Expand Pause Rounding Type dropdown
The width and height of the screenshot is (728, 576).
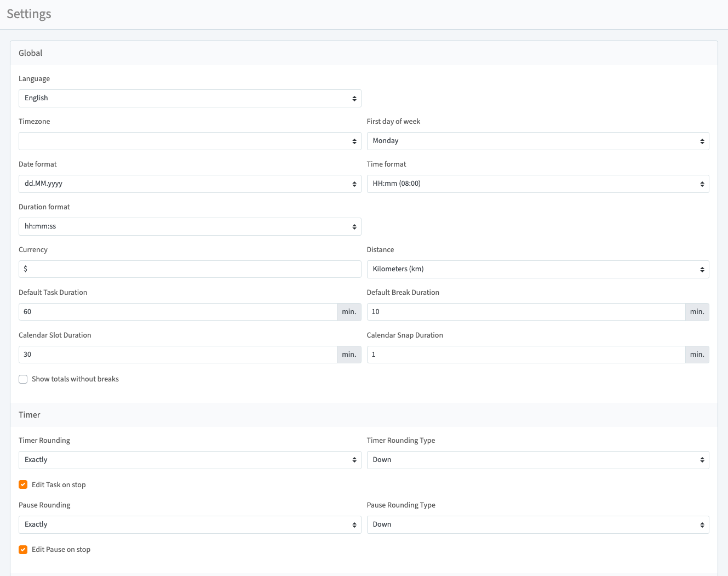click(x=537, y=524)
